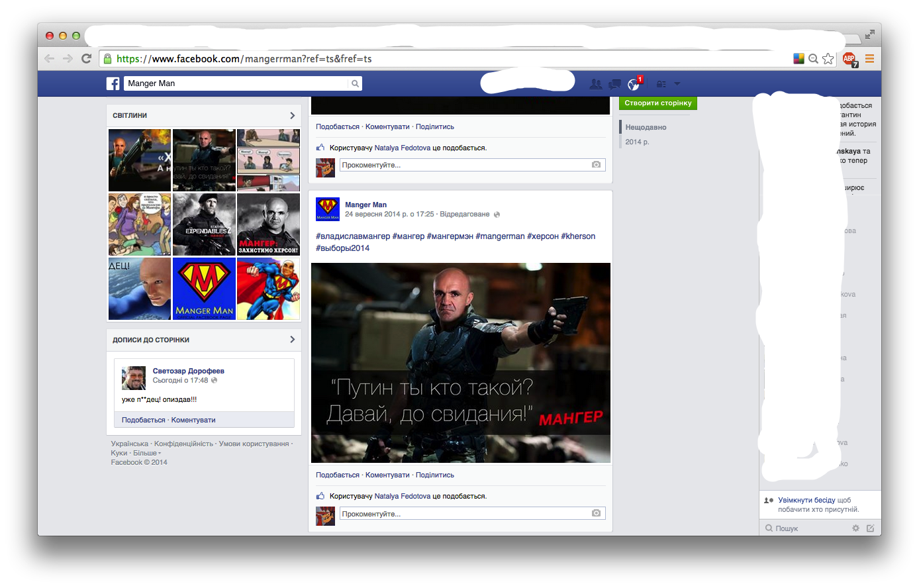Open the flying superhero cartoon thumbnail
Viewport: 919px width, 588px height.
[x=268, y=289]
